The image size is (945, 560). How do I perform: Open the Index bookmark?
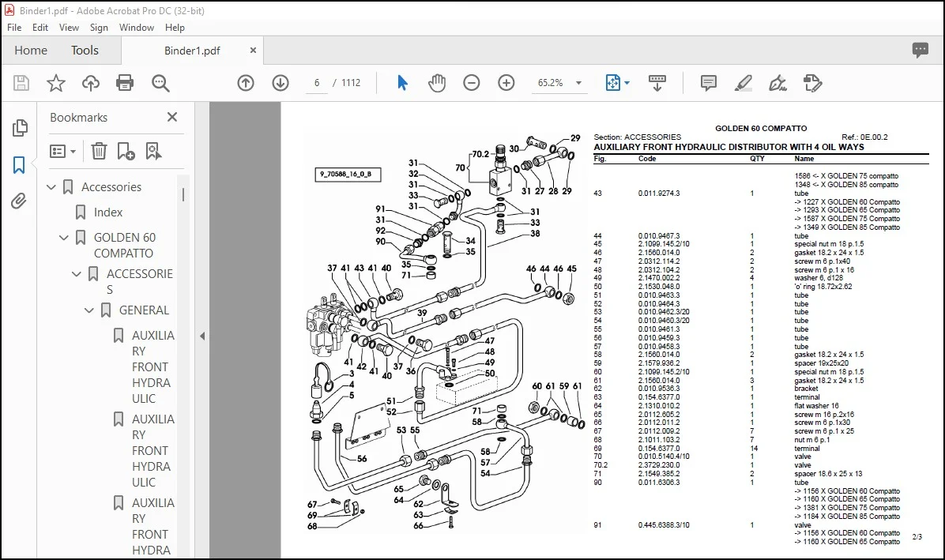[x=108, y=212]
